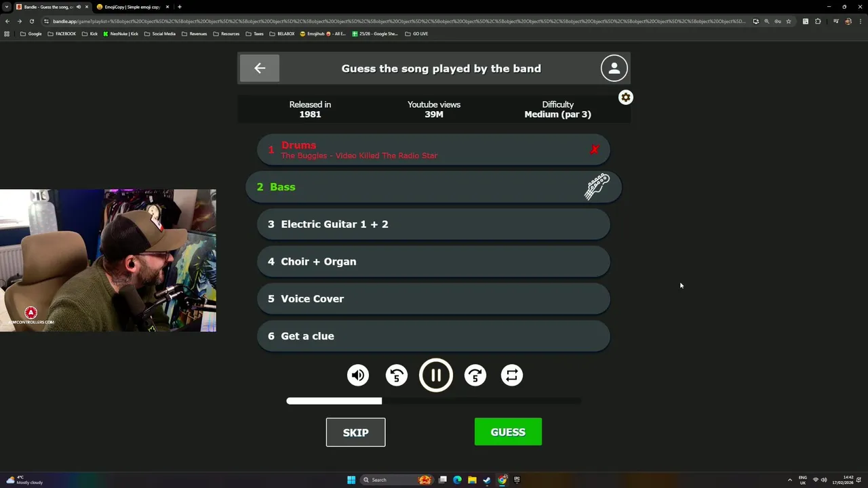Open Steam from taskbar
868x488 pixels.
coord(487,480)
